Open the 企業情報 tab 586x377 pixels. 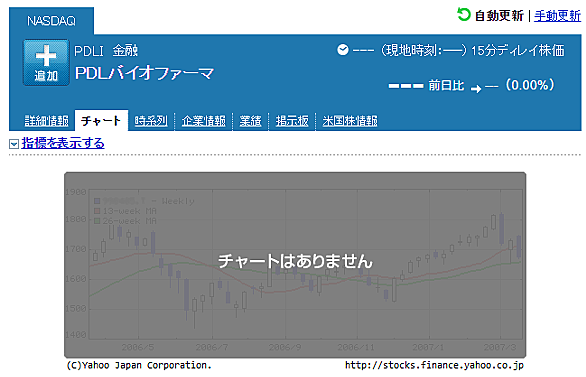coord(204,121)
